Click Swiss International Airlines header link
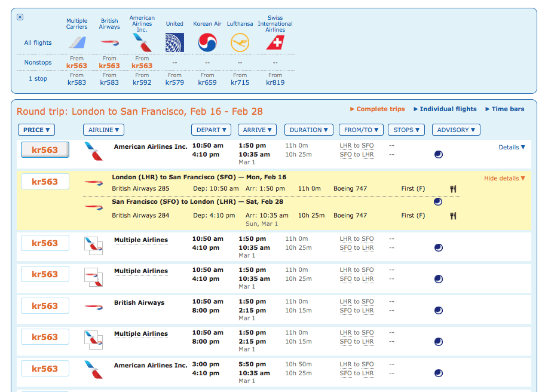 coord(275,24)
